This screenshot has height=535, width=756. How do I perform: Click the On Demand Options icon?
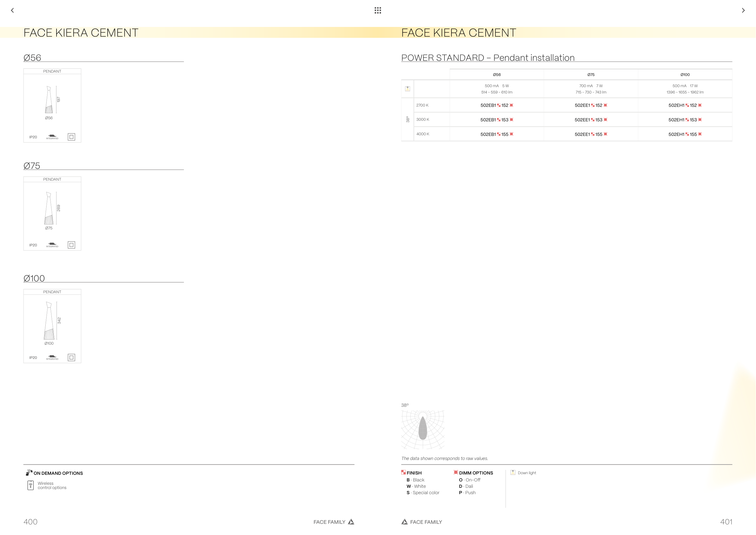(29, 472)
